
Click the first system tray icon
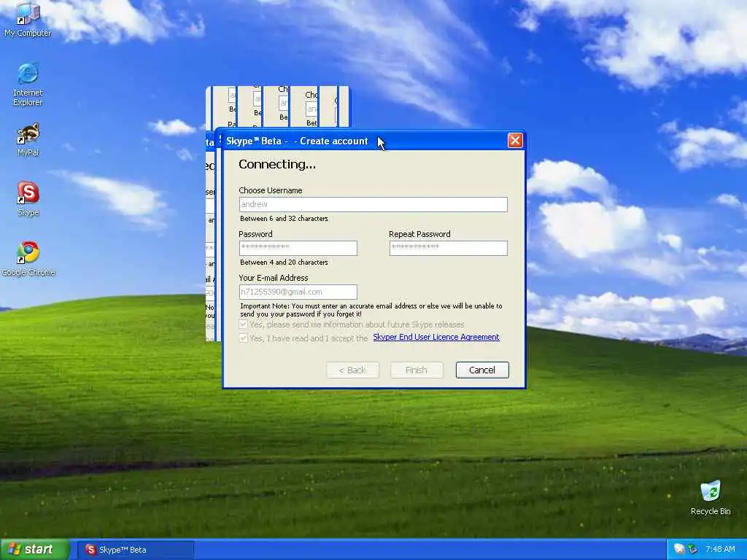pyautogui.click(x=679, y=550)
